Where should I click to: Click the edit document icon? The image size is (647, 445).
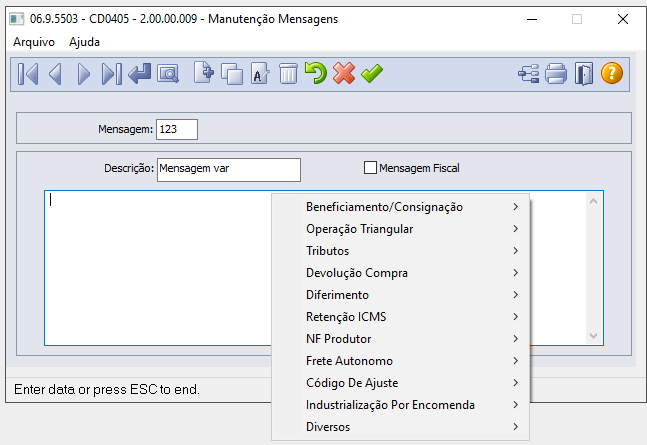(x=260, y=73)
